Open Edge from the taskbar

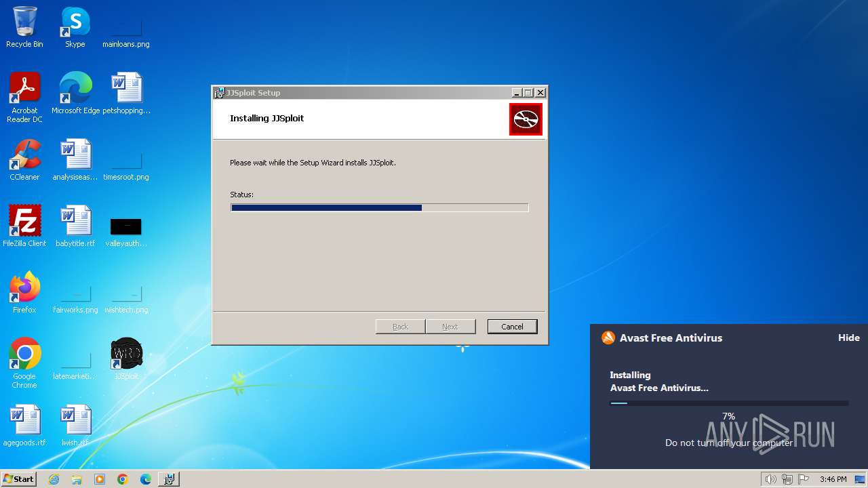click(146, 479)
